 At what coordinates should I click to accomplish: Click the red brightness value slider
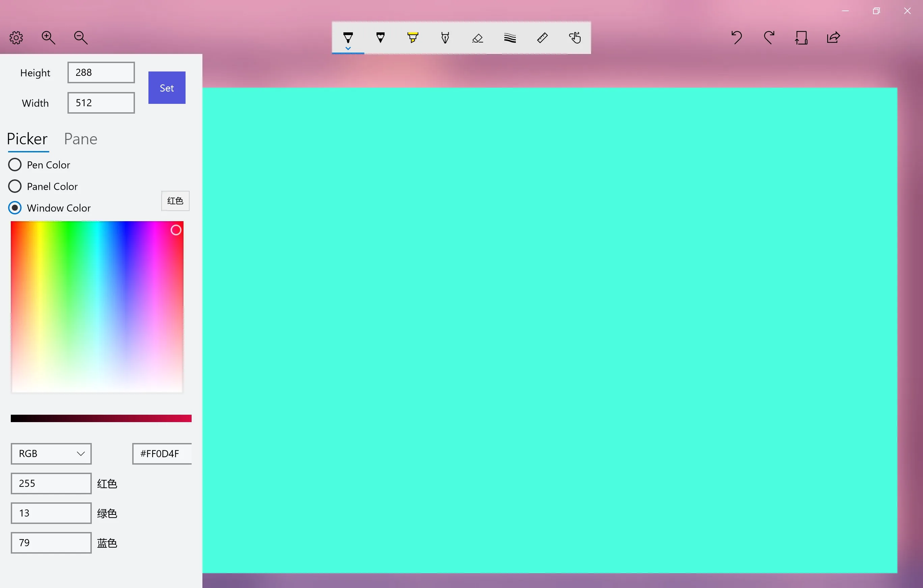tap(101, 418)
